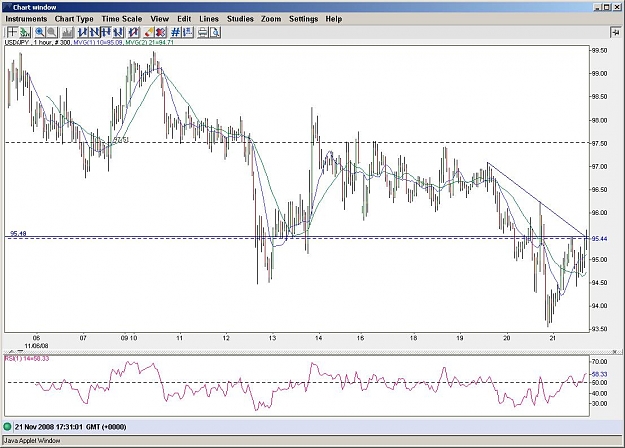This screenshot has height=448, width=625.
Task: Select the first blue line drawing tool
Action: click(x=83, y=32)
